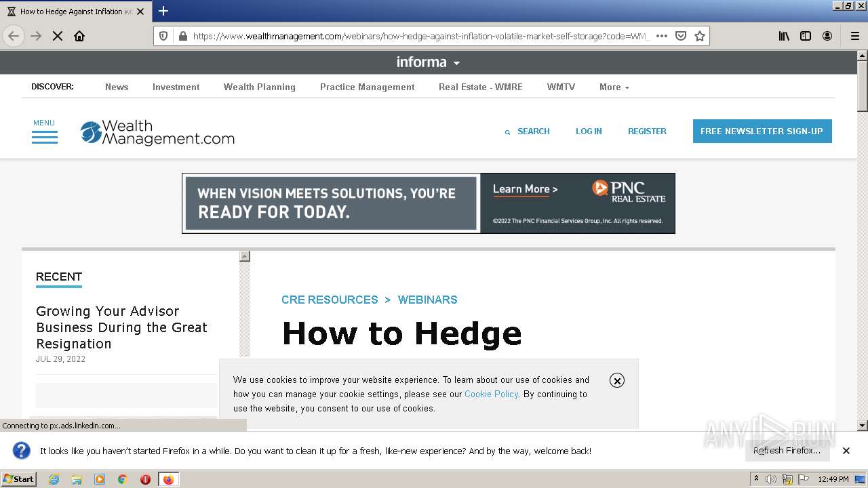Open Firefox Library panel
868x488 pixels.
[x=784, y=36]
